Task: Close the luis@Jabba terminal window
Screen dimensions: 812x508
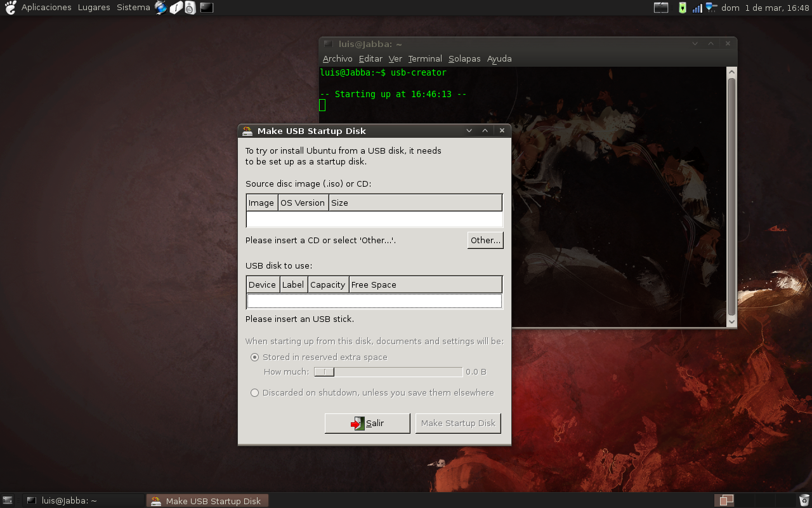Action: [728, 44]
